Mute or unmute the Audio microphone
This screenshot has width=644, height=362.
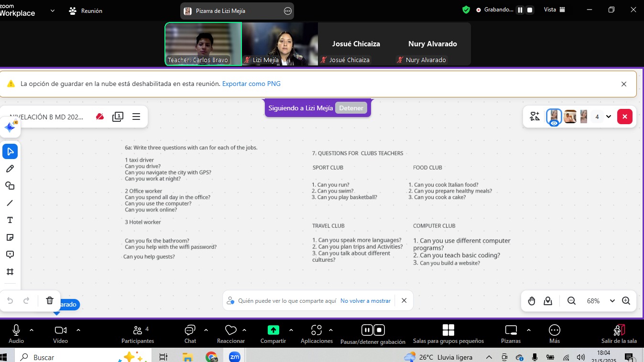16,334
